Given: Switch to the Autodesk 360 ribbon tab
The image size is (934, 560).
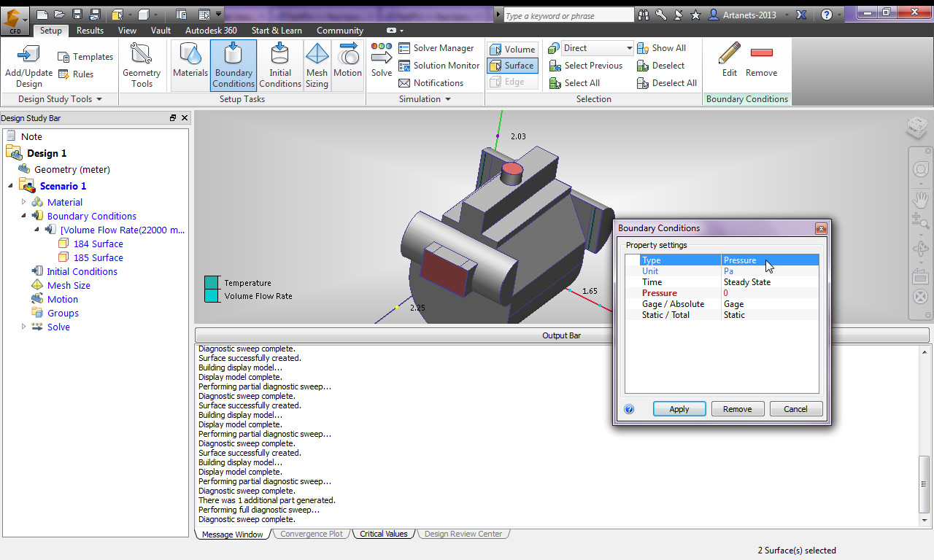Looking at the screenshot, I should pos(211,31).
